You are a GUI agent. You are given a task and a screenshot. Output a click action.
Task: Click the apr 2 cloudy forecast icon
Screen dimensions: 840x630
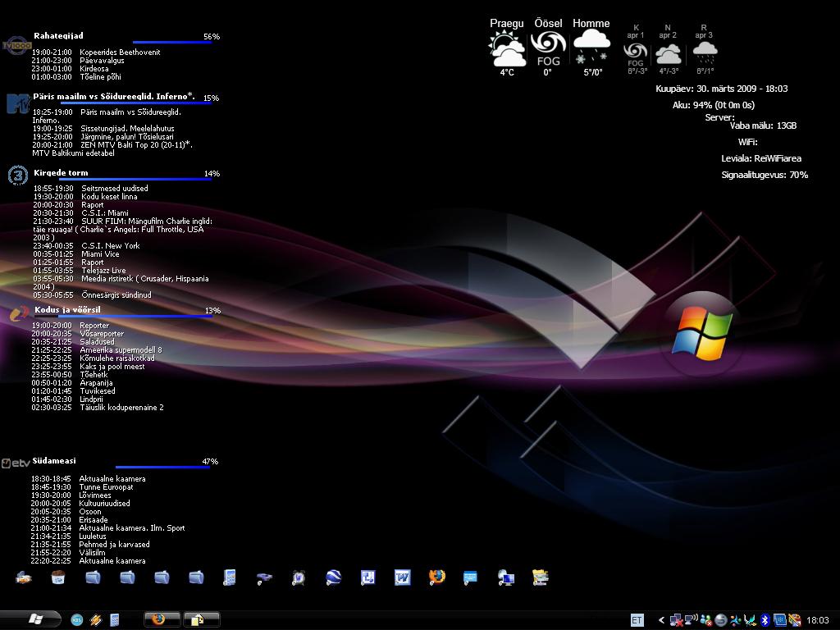coord(668,54)
